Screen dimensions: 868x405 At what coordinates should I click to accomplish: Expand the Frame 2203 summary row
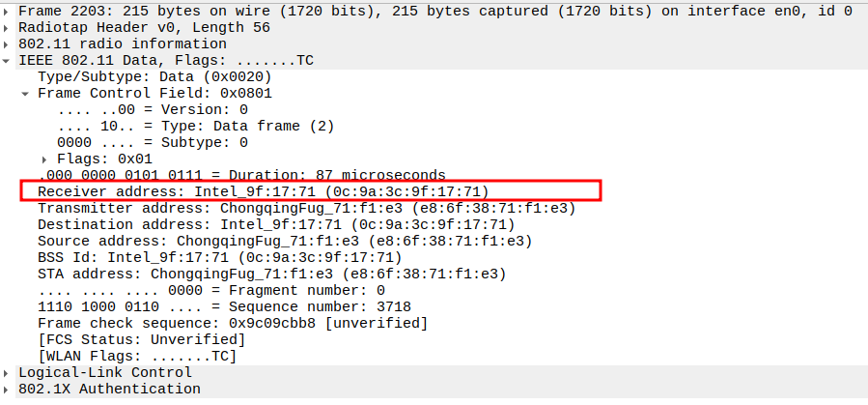7,11
